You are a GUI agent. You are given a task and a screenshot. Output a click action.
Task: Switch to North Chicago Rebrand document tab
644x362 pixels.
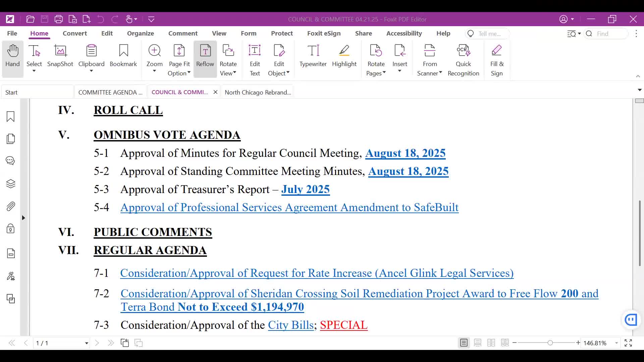pos(258,92)
